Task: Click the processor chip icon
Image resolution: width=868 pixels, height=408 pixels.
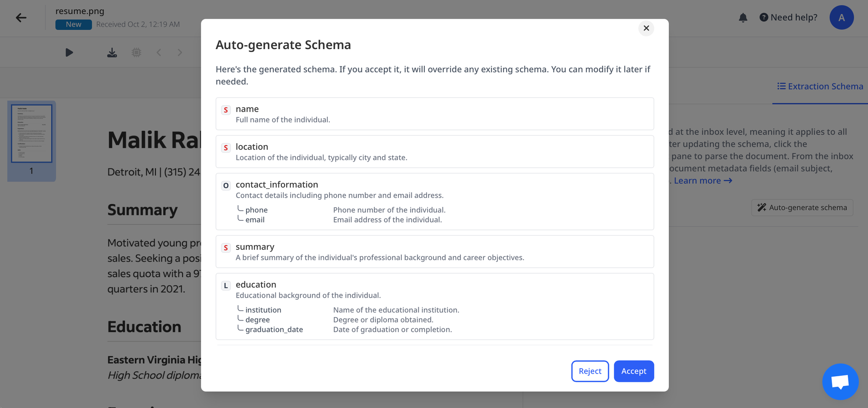Action: 136,53
